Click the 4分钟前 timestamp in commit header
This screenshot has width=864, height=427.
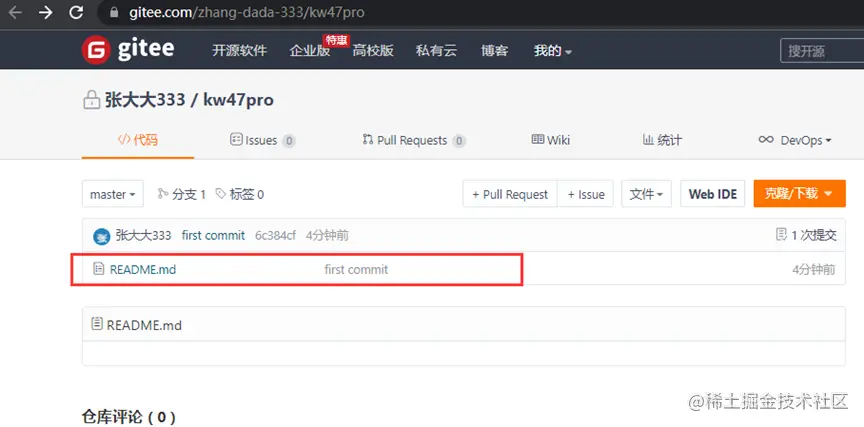pos(327,236)
